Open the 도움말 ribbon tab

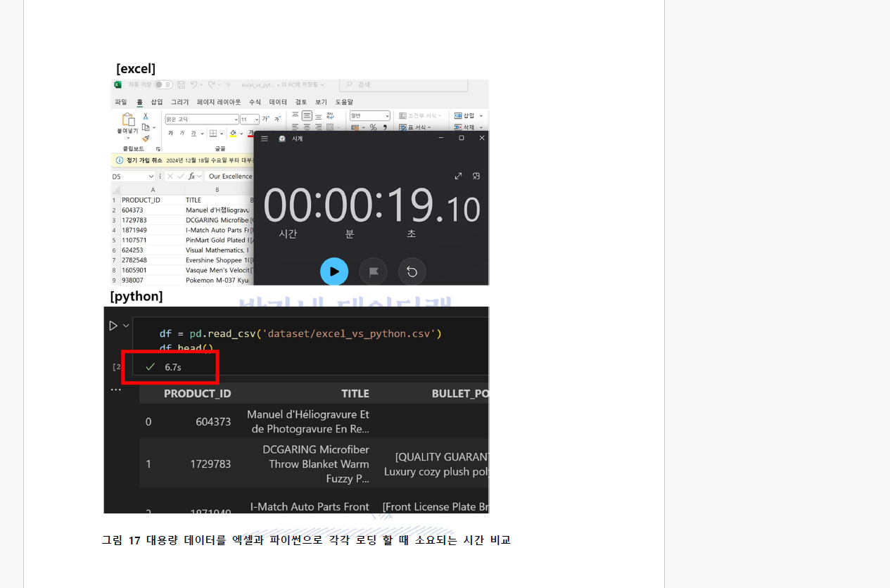coord(344,102)
